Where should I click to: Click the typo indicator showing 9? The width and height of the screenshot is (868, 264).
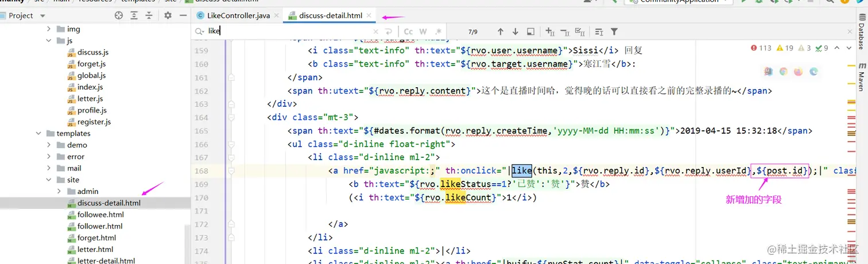[x=822, y=48]
